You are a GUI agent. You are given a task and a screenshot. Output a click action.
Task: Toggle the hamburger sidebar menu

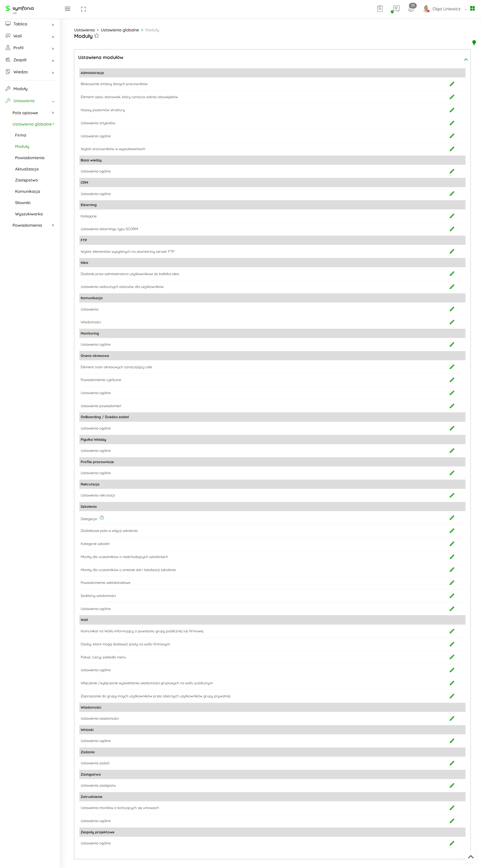tap(68, 9)
